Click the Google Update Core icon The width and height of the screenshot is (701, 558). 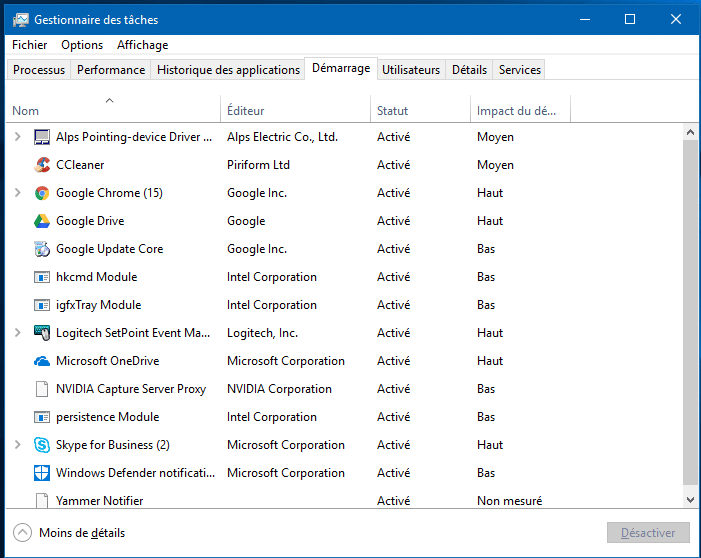click(42, 249)
